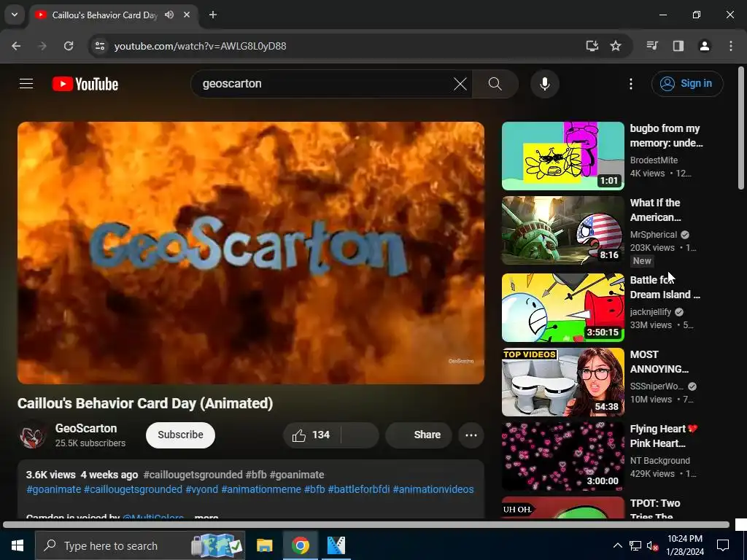Click the address bar URL
This screenshot has width=747, height=560.
click(200, 46)
